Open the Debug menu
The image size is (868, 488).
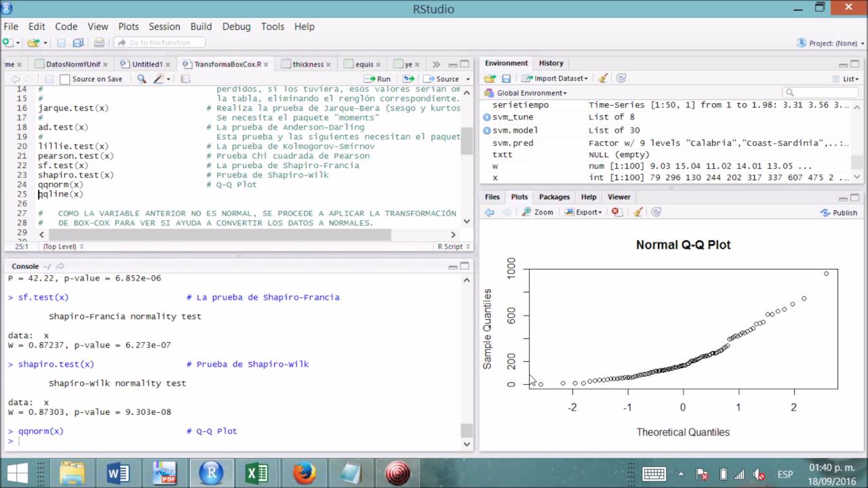pyautogui.click(x=236, y=26)
